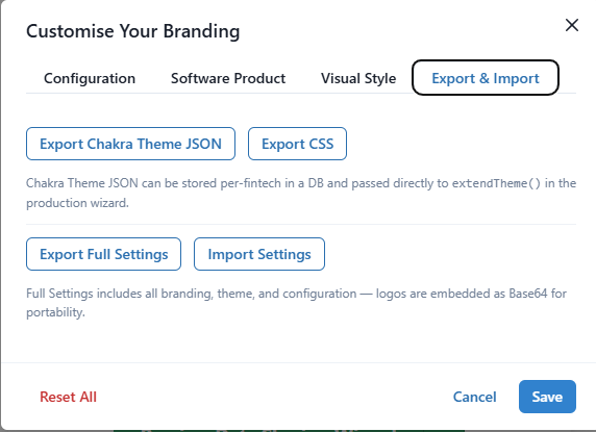The width and height of the screenshot is (596, 432).
Task: Export Full Settings to a file
Action: 104,254
